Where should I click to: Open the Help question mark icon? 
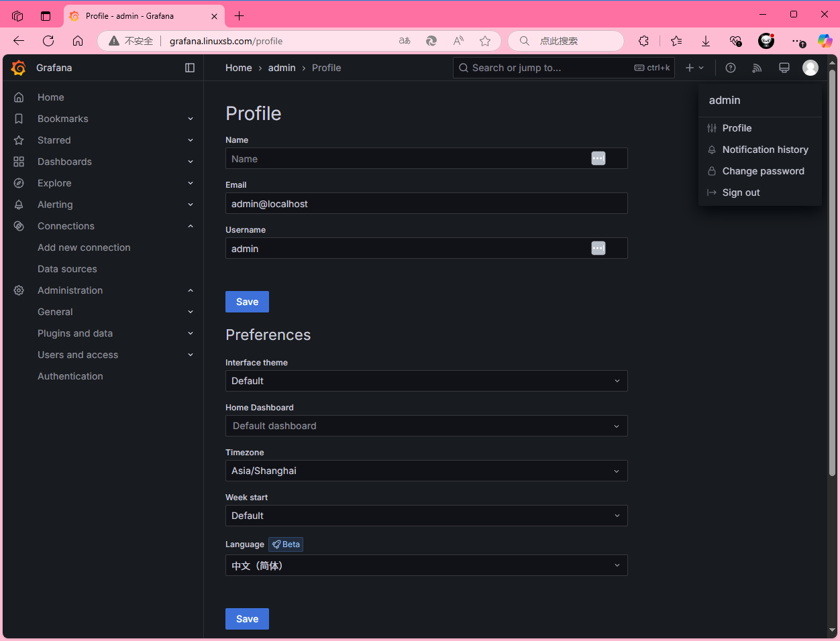(x=731, y=68)
